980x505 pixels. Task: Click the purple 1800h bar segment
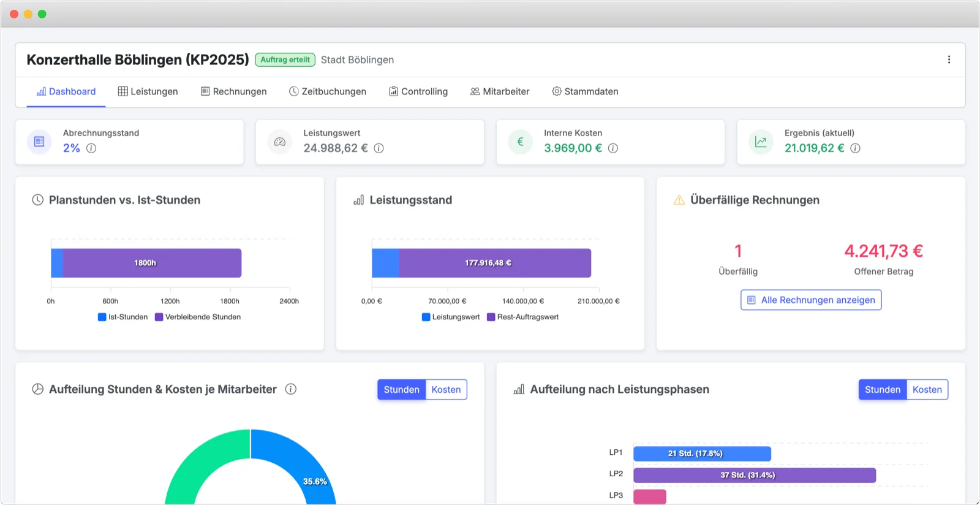152,263
